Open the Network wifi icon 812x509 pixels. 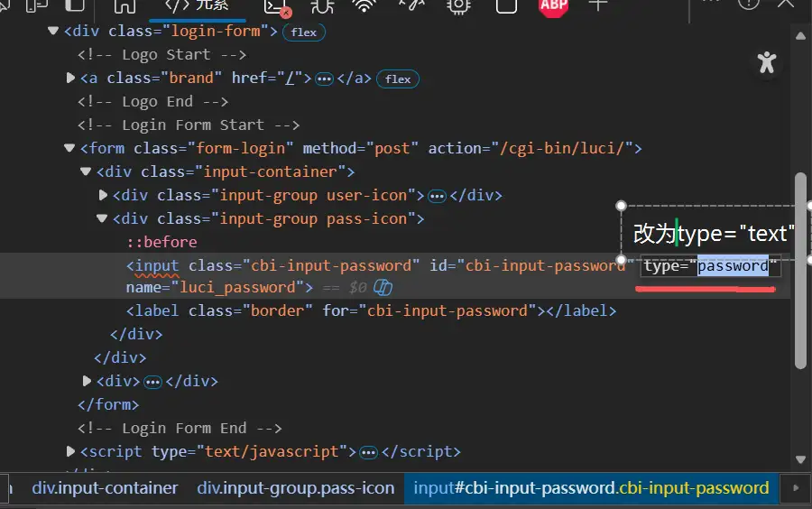pos(364,5)
